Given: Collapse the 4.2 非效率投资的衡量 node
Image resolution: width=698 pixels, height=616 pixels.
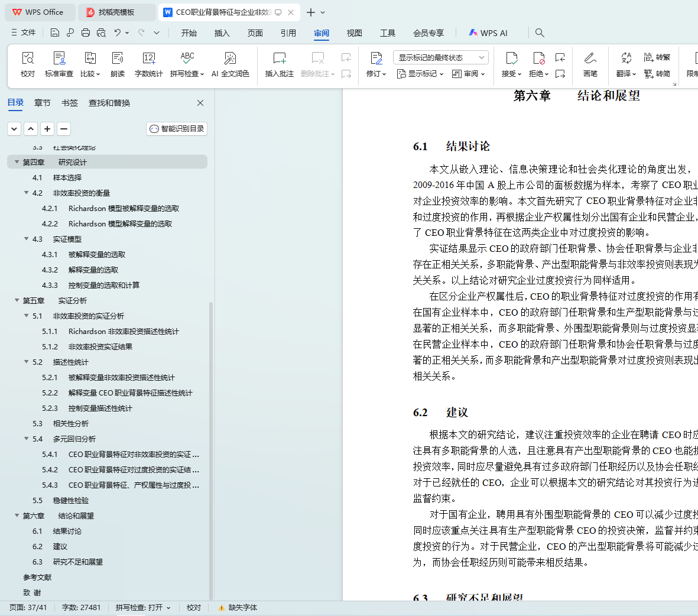Looking at the screenshot, I should point(26,192).
